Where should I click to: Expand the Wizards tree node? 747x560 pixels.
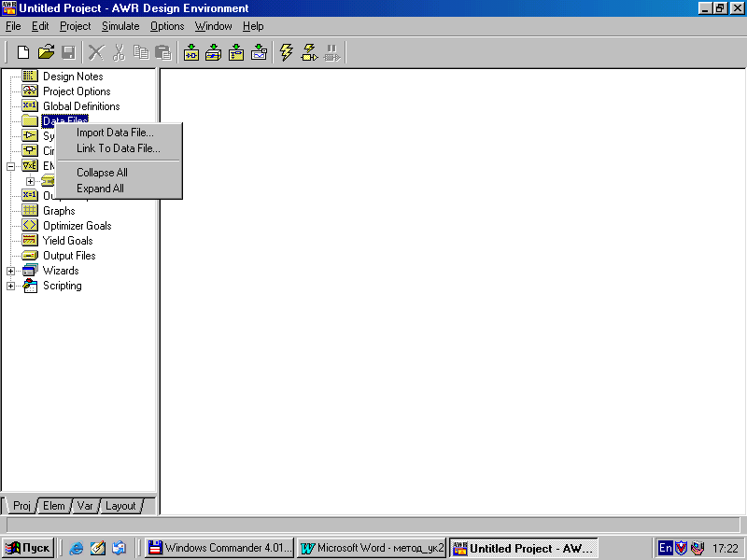click(10, 271)
